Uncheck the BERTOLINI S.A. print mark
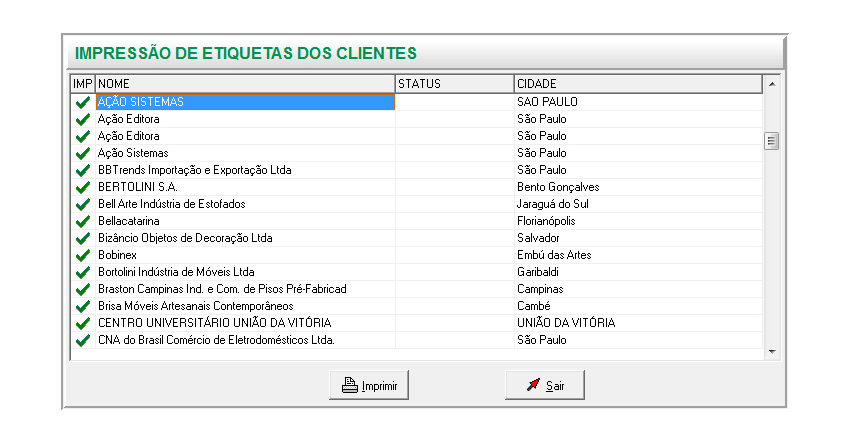 [x=83, y=187]
